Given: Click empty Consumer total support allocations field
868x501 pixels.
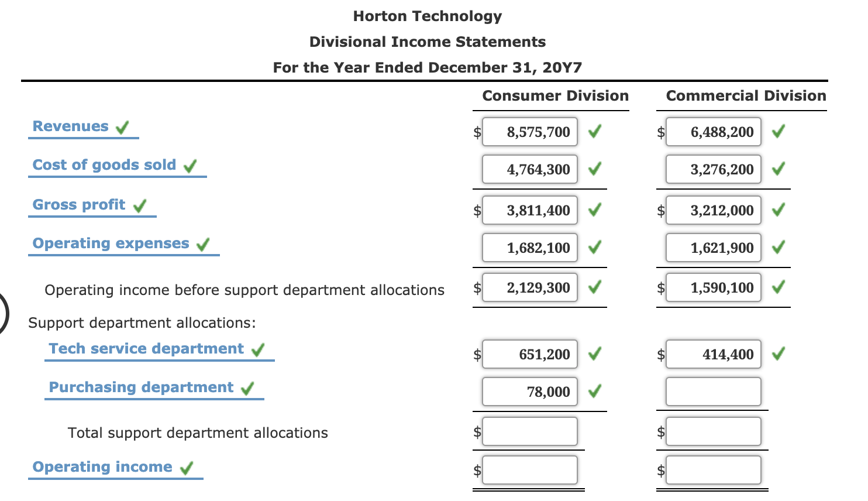Looking at the screenshot, I should pyautogui.click(x=530, y=431).
